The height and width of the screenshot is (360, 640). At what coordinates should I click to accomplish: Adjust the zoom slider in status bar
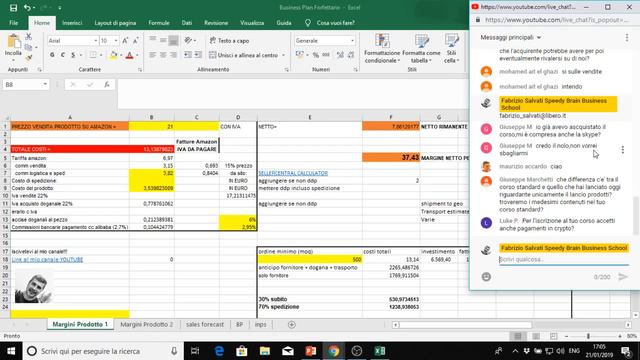[588, 336]
